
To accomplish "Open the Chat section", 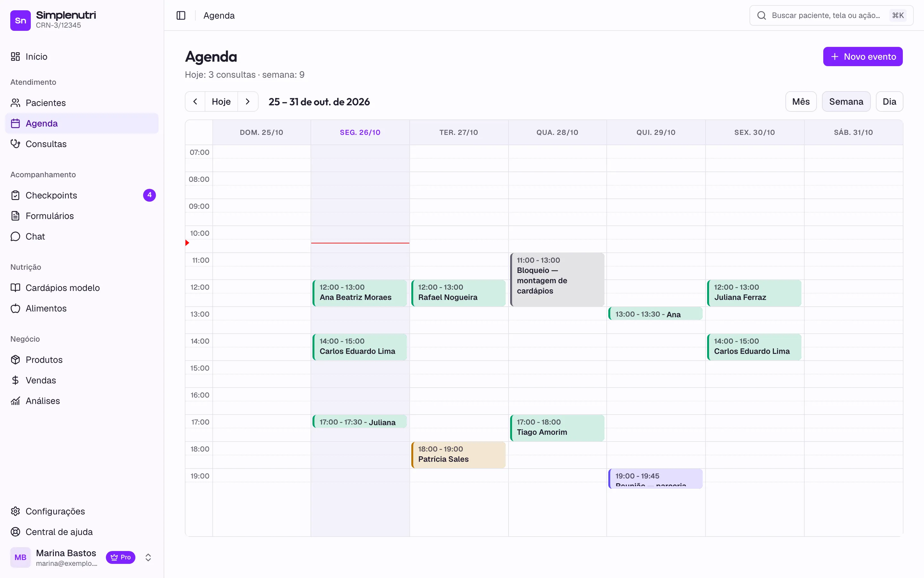I will tap(82, 237).
